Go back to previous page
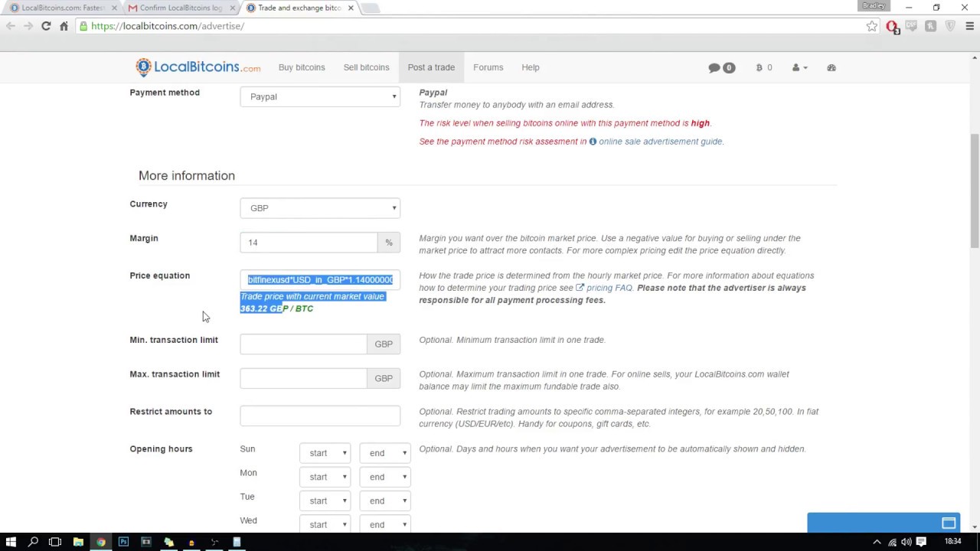 11,26
